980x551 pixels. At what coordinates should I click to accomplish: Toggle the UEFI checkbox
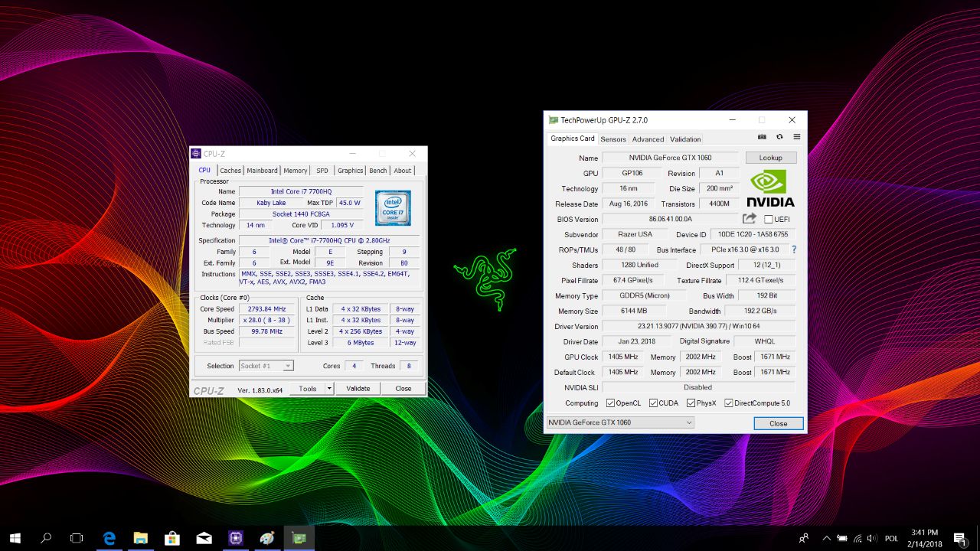[x=768, y=220]
